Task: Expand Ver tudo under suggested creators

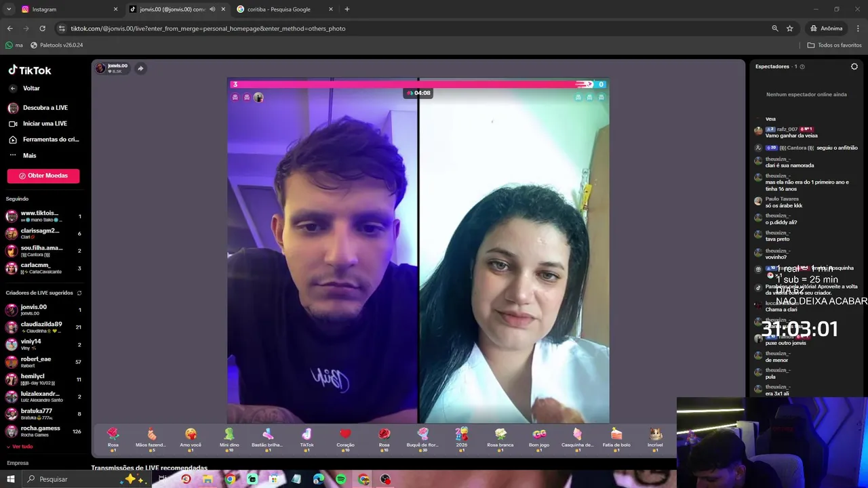Action: (x=19, y=447)
